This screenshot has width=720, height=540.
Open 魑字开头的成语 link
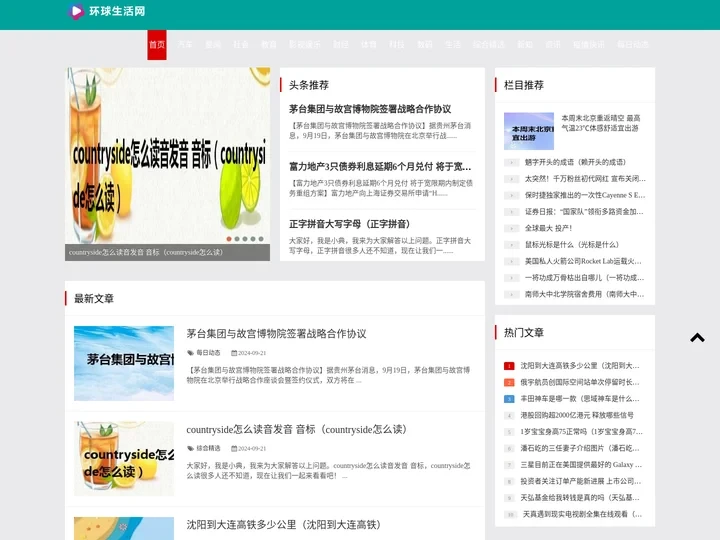coord(575,162)
